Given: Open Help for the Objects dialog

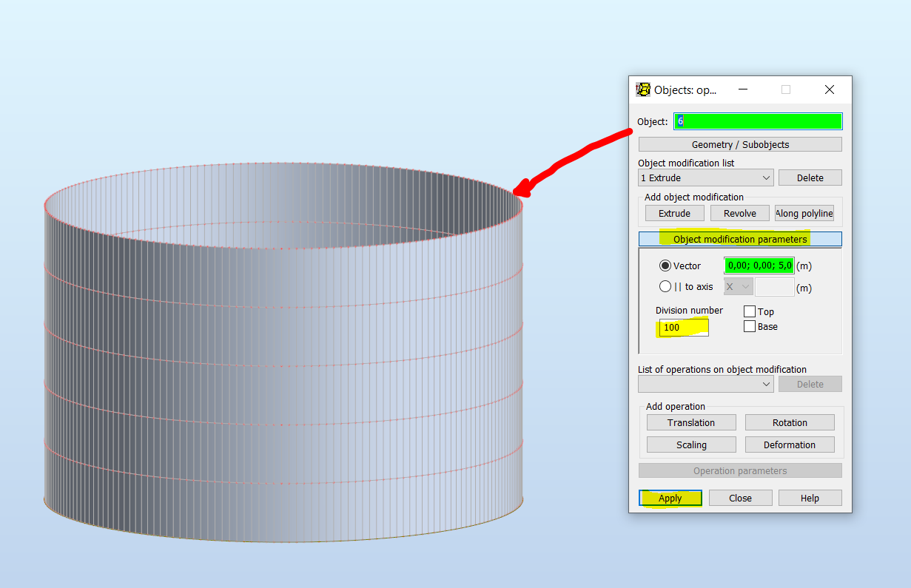Looking at the screenshot, I should click(810, 497).
